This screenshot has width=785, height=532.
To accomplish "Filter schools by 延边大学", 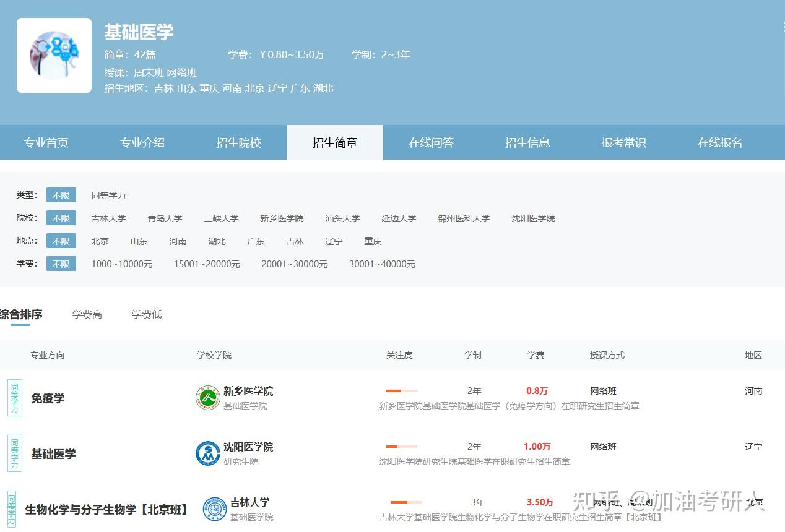I will tap(399, 218).
